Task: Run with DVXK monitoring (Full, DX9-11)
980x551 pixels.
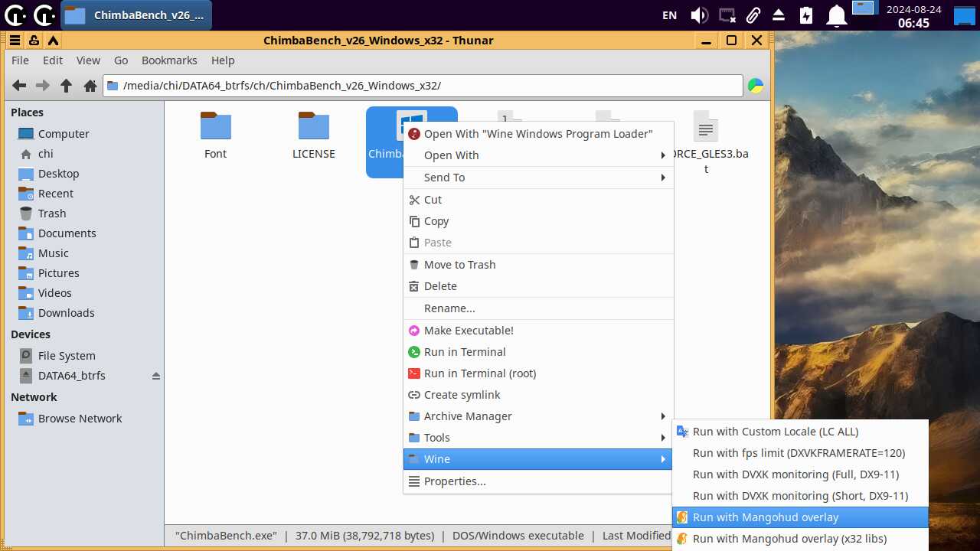Action: pyautogui.click(x=800, y=474)
